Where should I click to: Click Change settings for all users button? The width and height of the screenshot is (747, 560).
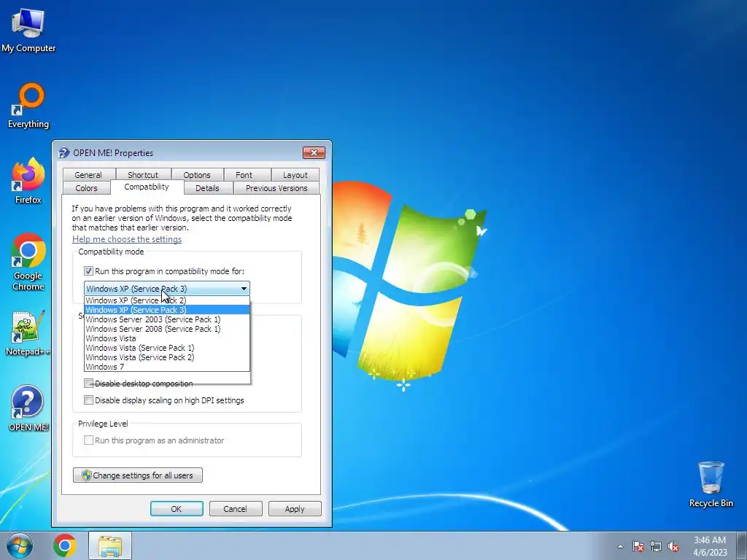pos(138,475)
